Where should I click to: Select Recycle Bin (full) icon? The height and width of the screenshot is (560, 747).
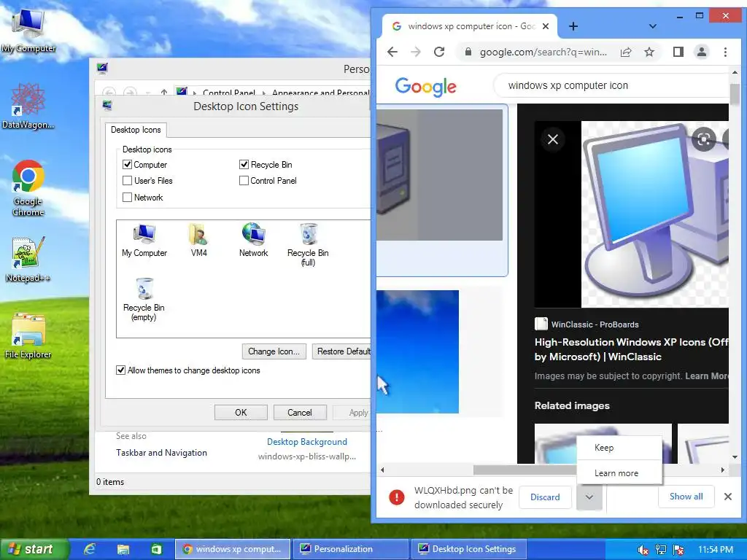click(x=308, y=245)
